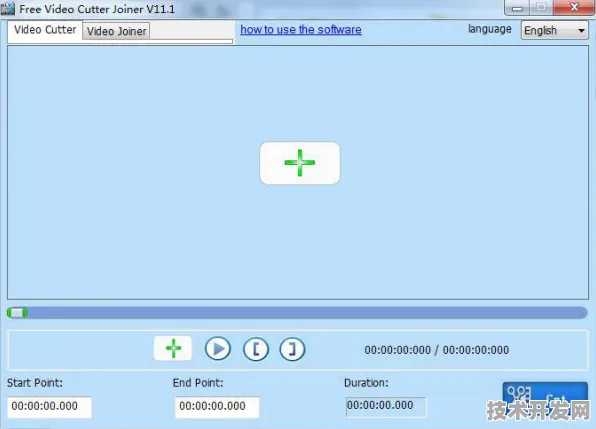
Task: Minimize the Free Video Cutter Joiner window
Action: 517,8
